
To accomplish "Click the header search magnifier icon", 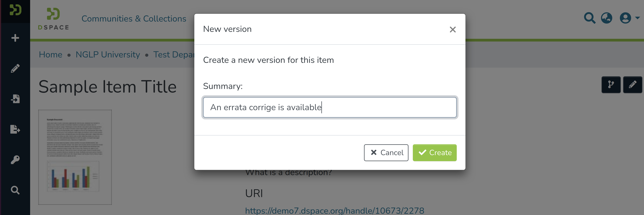I will [589, 18].
